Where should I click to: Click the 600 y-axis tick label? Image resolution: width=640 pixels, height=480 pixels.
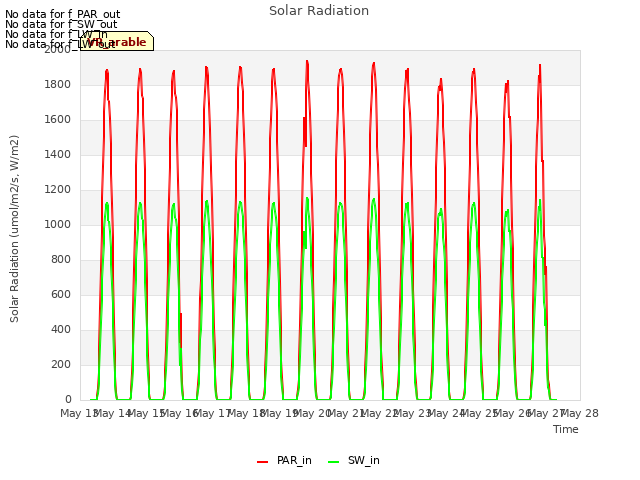pyautogui.click(x=61, y=295)
